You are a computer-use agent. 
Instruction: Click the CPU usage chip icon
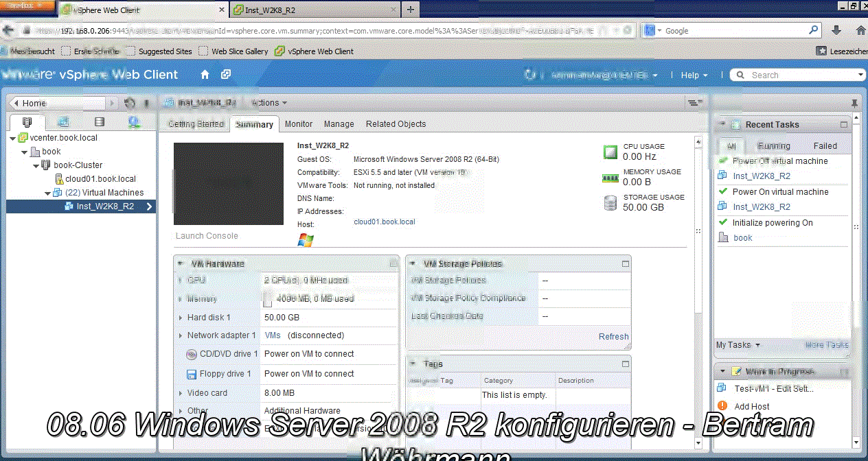click(610, 152)
